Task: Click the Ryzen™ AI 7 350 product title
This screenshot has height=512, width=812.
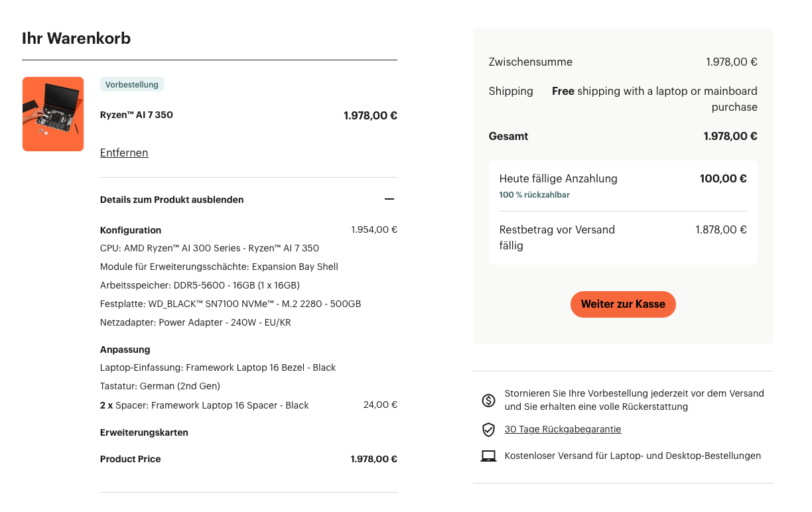Action: (x=137, y=115)
